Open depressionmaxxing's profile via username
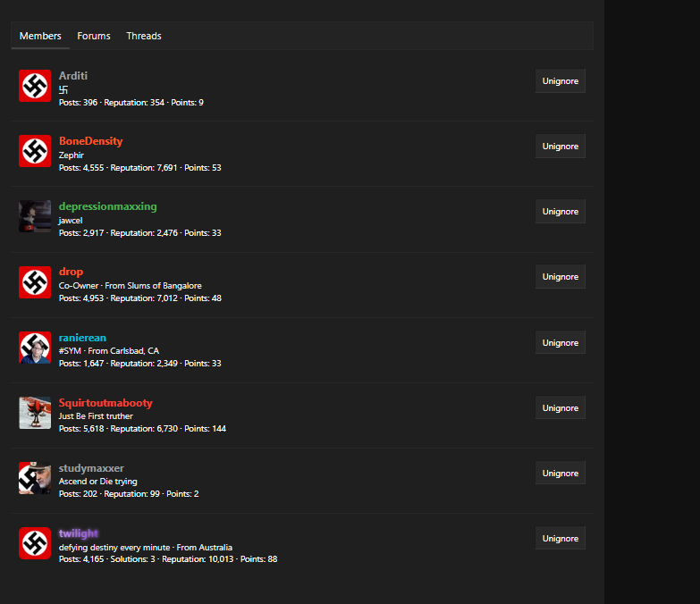The height and width of the screenshot is (604, 700). 107,206
